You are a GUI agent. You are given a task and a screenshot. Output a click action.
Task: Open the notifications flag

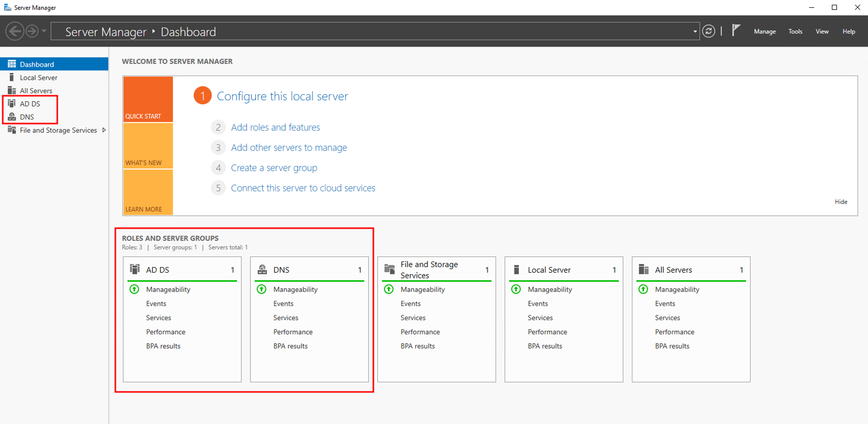click(x=736, y=30)
